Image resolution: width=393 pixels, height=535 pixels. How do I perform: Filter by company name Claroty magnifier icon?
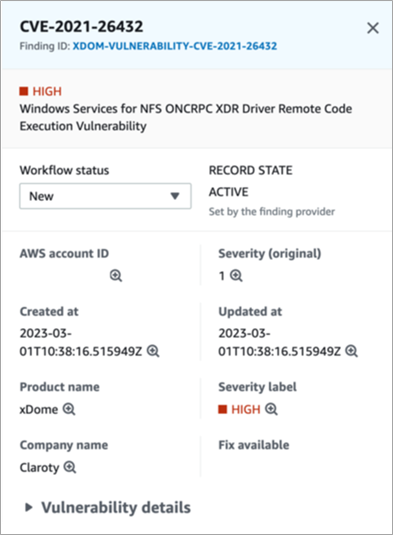pos(70,467)
